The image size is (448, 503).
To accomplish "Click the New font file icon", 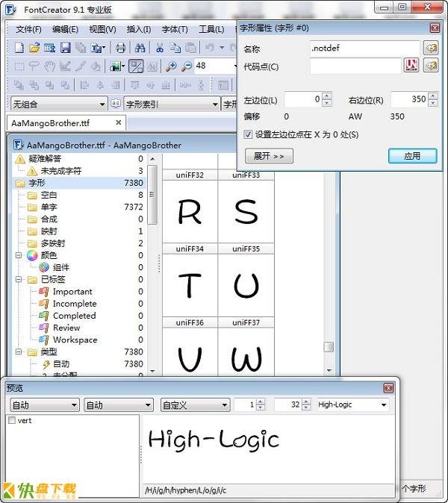I will click(x=19, y=48).
